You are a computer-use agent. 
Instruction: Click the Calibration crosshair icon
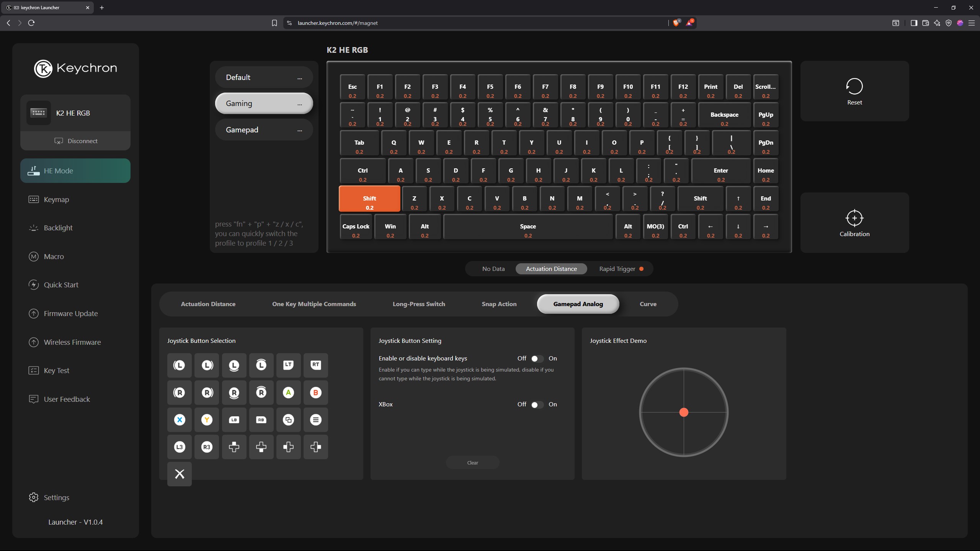click(854, 218)
